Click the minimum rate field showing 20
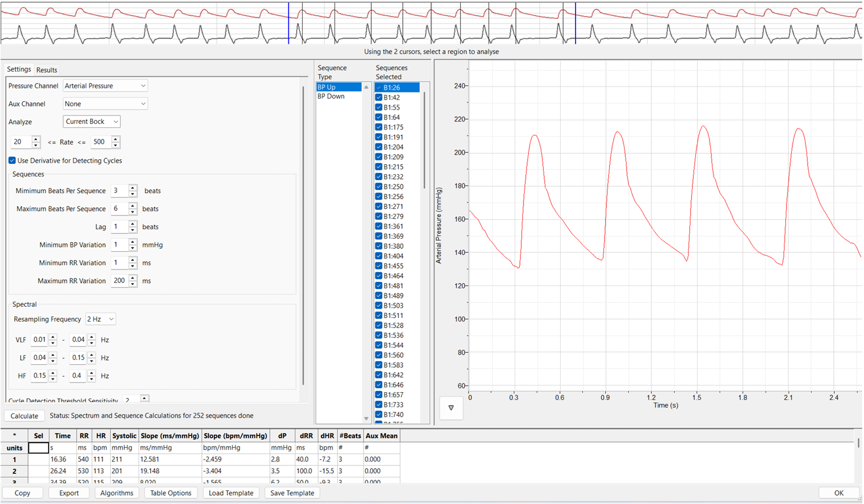 21,142
